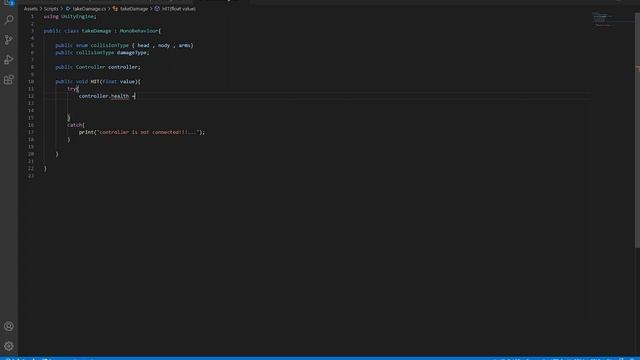Click 'HIT' method name on line 10
This screenshot has width=640, height=360.
pos(95,82)
